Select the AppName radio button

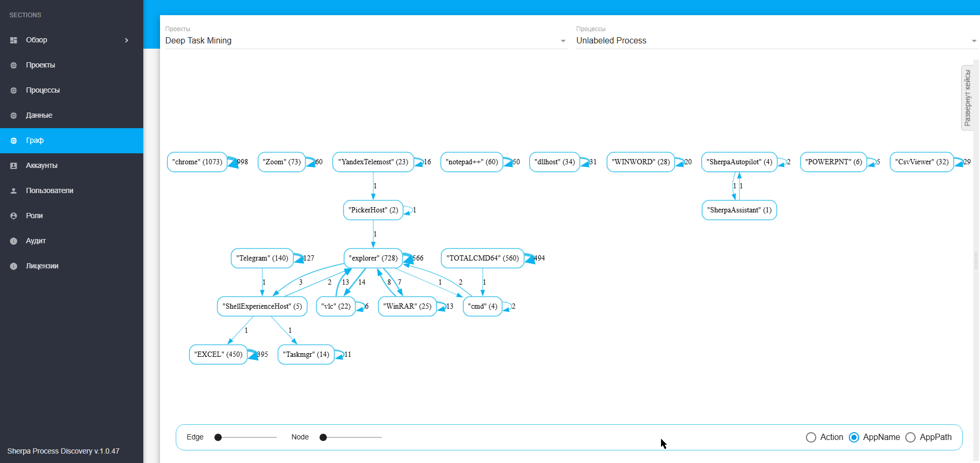[854, 437]
